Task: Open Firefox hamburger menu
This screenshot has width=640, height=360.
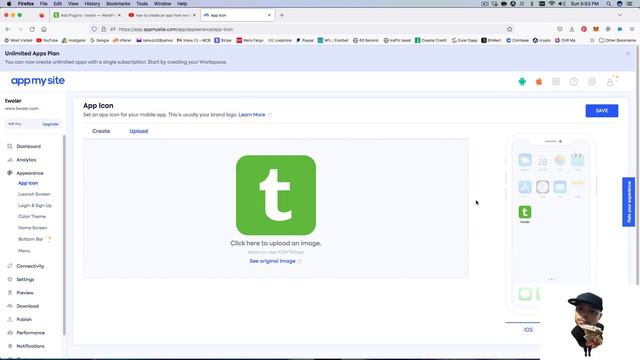Action: tap(632, 29)
